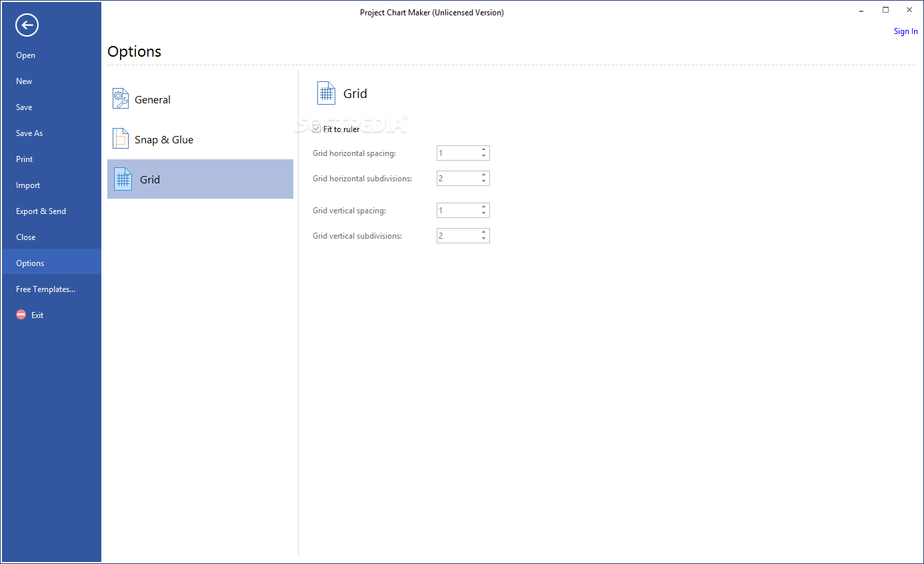Viewport: 924px width, 564px height.
Task: Increase Grid vertical spacing with up arrow
Action: 483,207
